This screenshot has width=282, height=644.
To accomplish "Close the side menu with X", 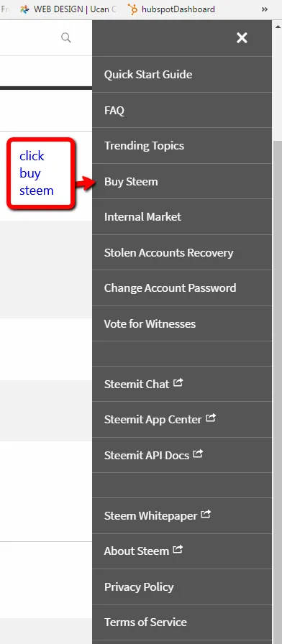I will coord(242,38).
